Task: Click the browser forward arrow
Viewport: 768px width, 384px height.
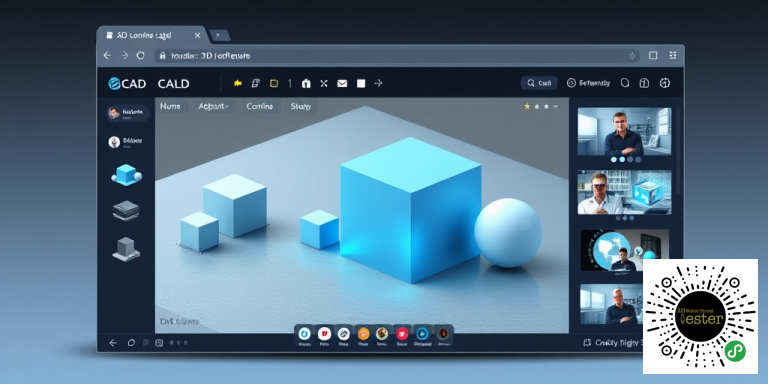Action: [x=124, y=56]
